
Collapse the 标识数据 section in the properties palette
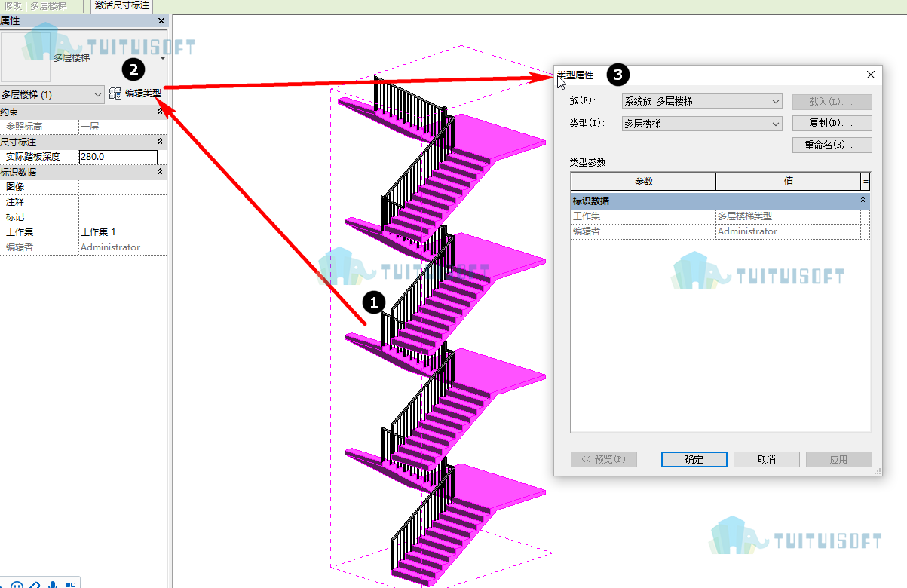coord(160,172)
